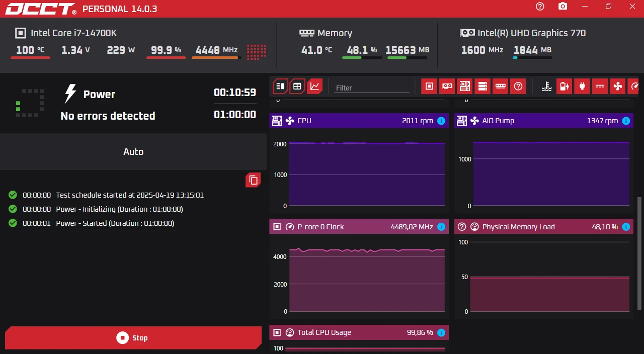This screenshot has height=354, width=644.
Task: Open info for the AIO Pump graph
Action: pyautogui.click(x=626, y=121)
